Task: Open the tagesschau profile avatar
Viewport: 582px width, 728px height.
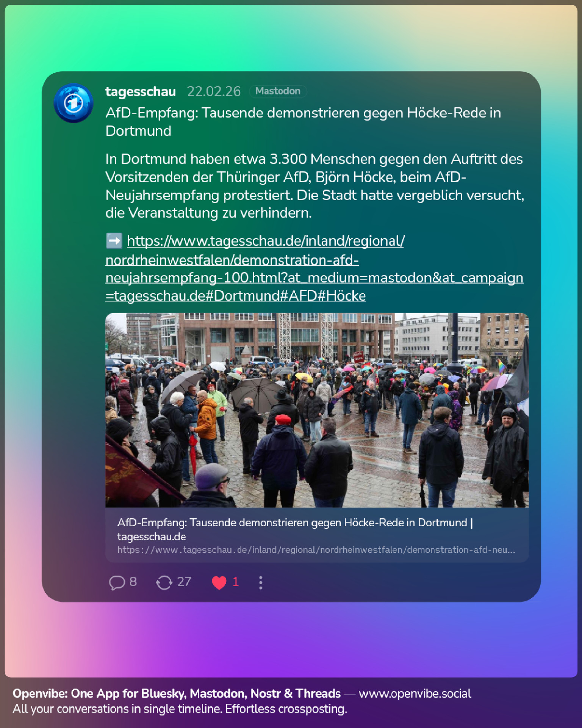Action: tap(74, 103)
